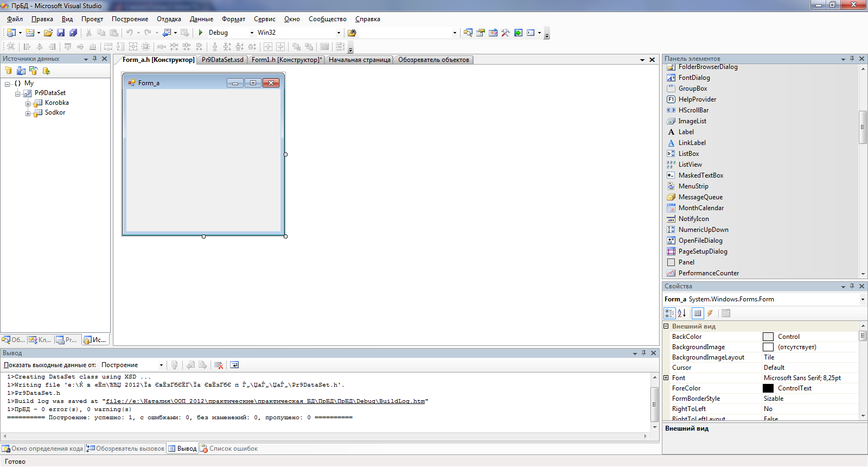The width and height of the screenshot is (868, 467).
Task: Click the BackColor Control color swatch
Action: [768, 337]
